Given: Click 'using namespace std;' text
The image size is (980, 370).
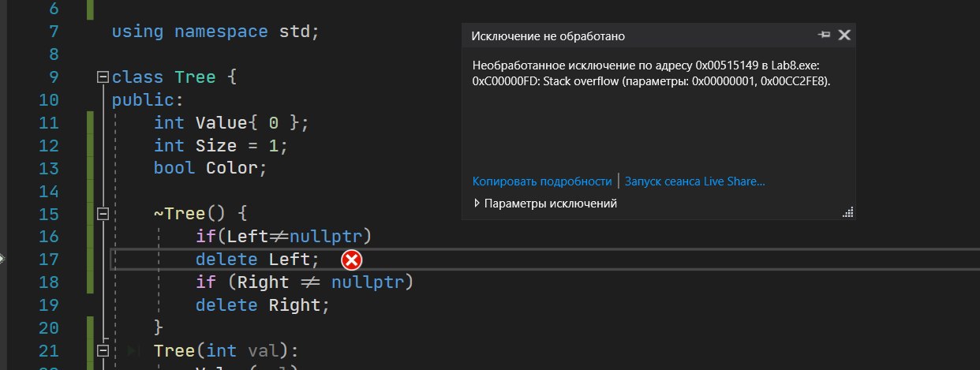Looking at the screenshot, I should pos(215,32).
